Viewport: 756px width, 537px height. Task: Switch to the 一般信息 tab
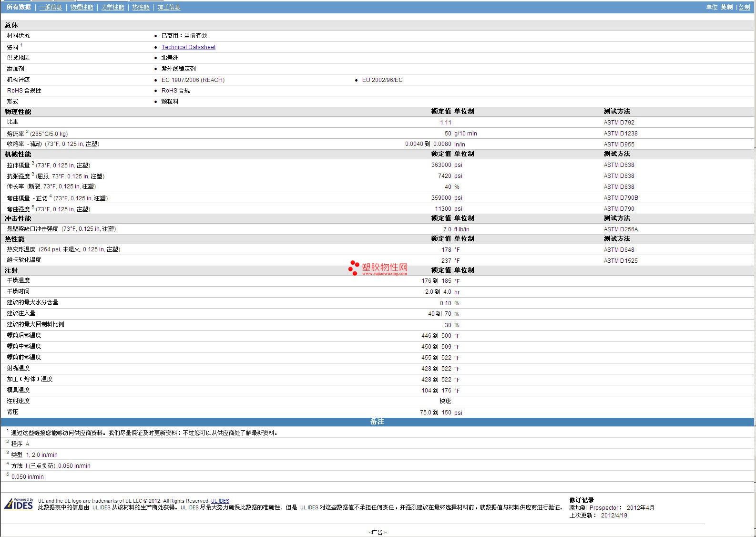(x=51, y=7)
